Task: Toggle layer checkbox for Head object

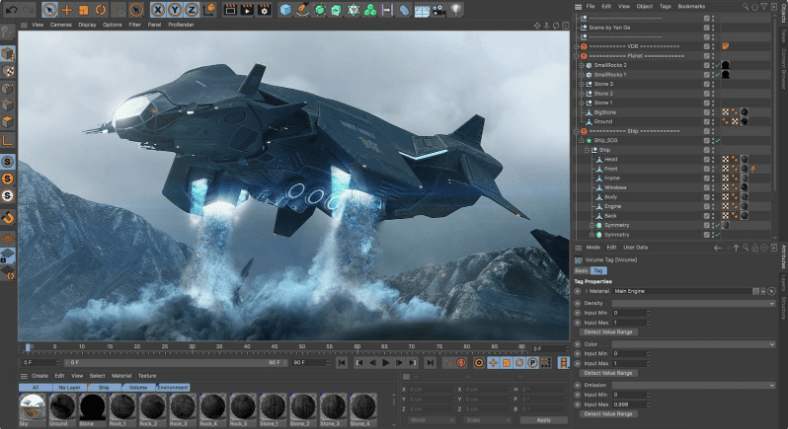Action: [x=707, y=159]
